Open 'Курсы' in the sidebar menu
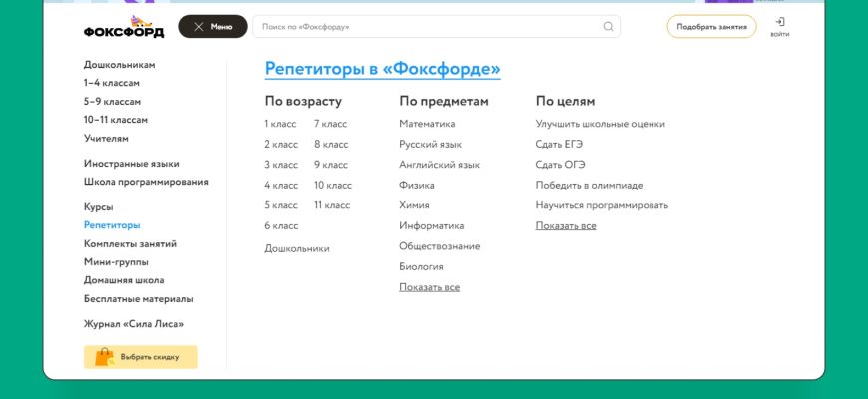 [98, 207]
